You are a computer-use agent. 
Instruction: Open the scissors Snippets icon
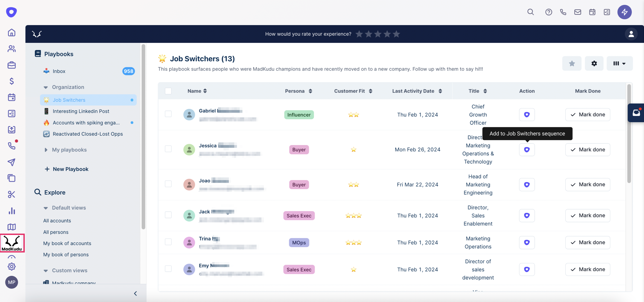tap(11, 194)
